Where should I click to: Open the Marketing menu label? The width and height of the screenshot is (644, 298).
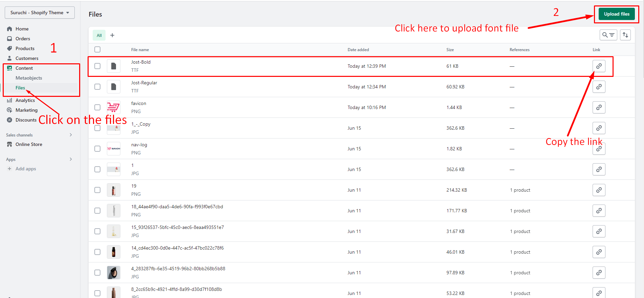[x=26, y=110]
